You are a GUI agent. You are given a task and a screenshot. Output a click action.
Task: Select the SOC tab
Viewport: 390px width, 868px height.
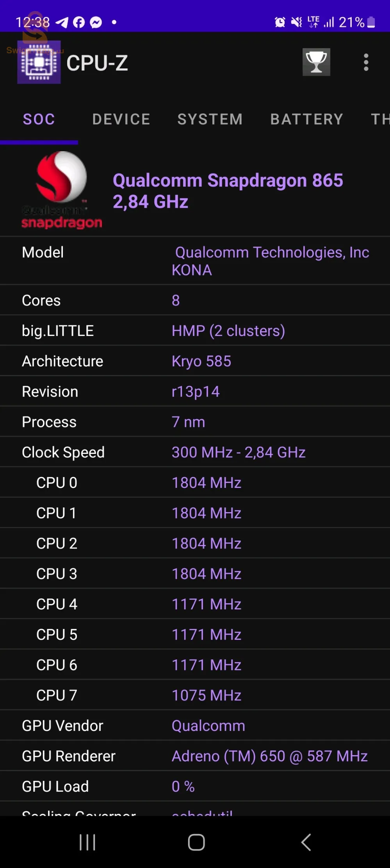pyautogui.click(x=39, y=119)
